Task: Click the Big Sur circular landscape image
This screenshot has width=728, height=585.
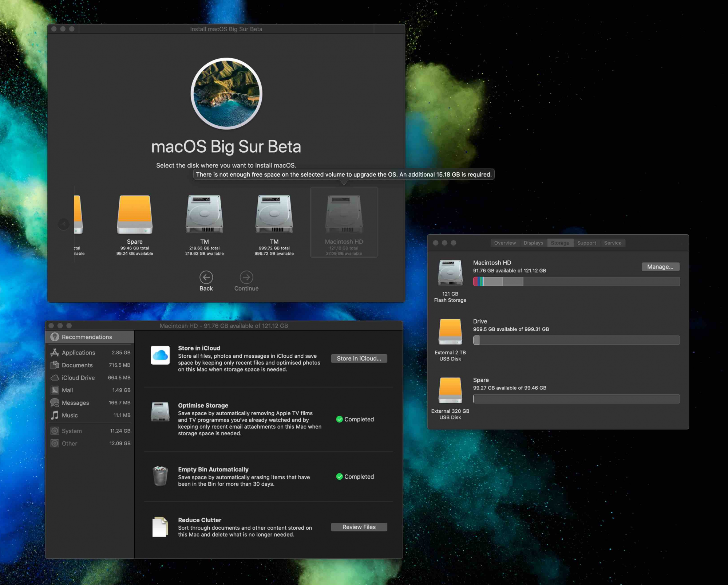Action: pyautogui.click(x=226, y=94)
